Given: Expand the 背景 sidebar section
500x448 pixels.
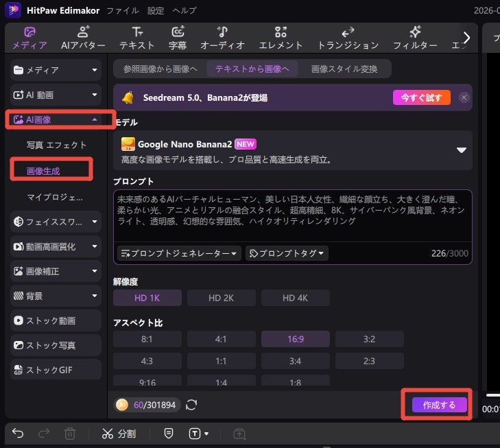Looking at the screenshot, I should point(56,296).
